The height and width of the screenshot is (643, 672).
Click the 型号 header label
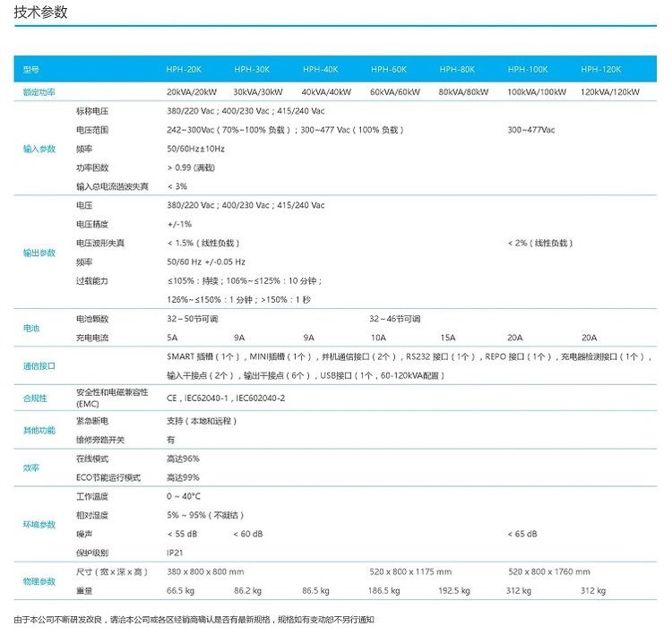(x=30, y=69)
